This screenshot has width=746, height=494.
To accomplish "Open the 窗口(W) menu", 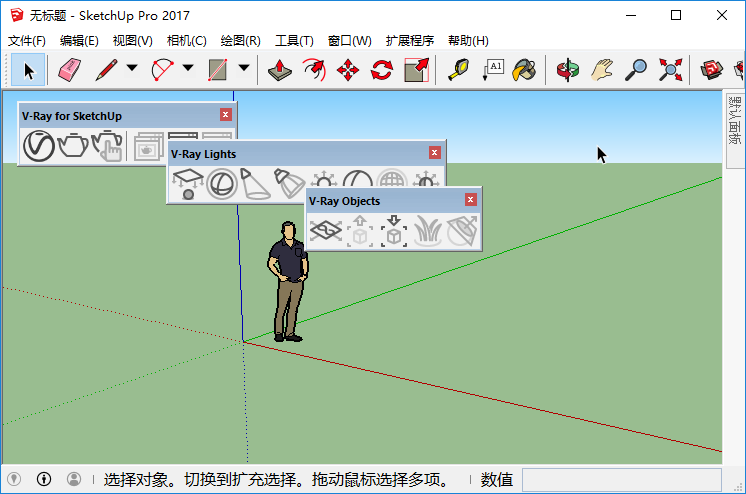I will coord(350,41).
